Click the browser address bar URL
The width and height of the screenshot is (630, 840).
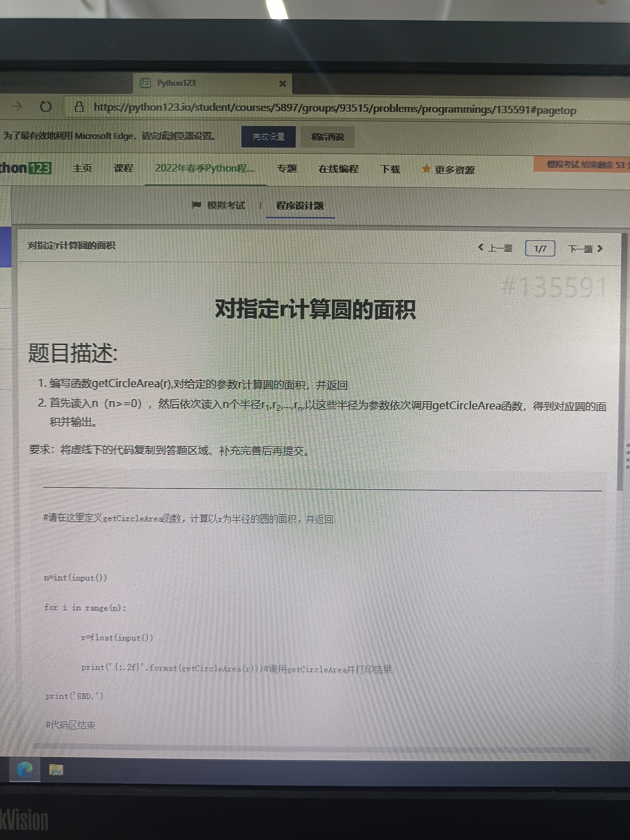coord(334,109)
